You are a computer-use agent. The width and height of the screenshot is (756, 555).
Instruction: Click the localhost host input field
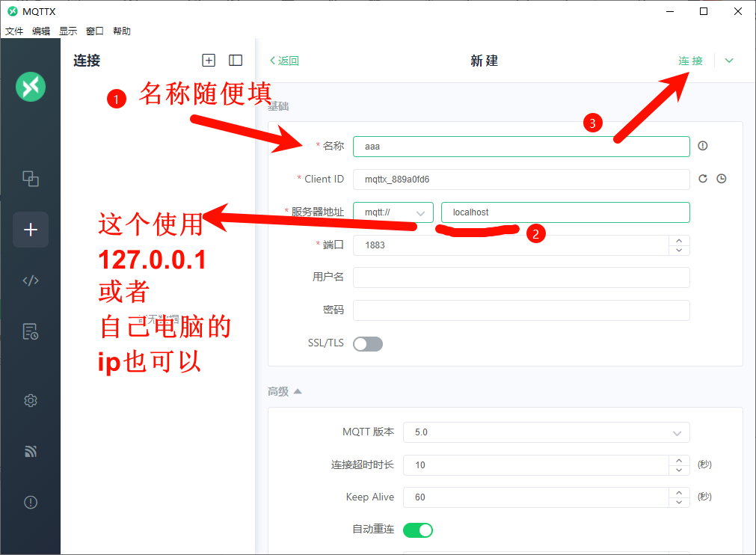(565, 212)
